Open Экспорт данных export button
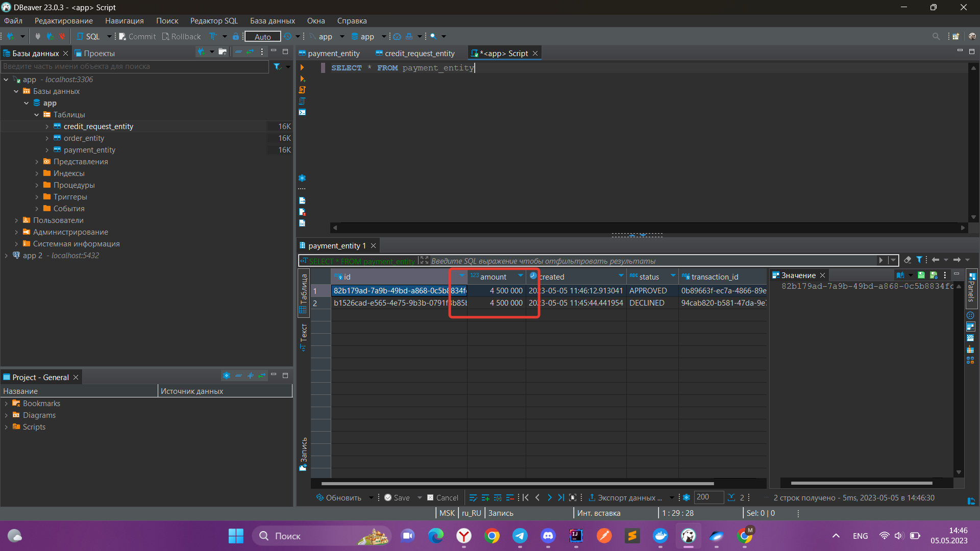This screenshot has width=980, height=551. pyautogui.click(x=625, y=497)
